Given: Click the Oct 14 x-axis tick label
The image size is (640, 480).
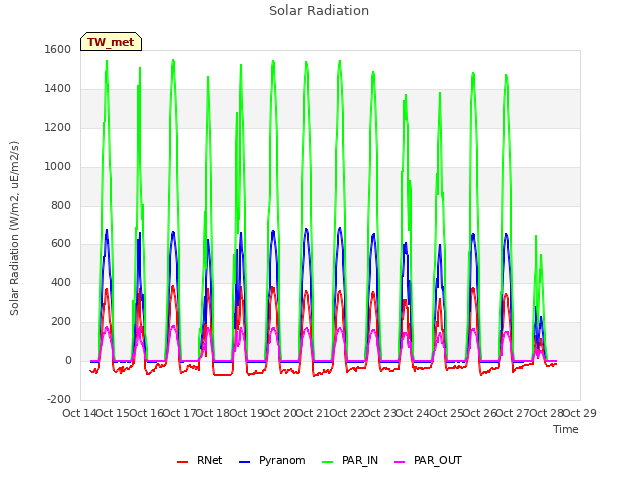Looking at the screenshot, I should tap(79, 413).
